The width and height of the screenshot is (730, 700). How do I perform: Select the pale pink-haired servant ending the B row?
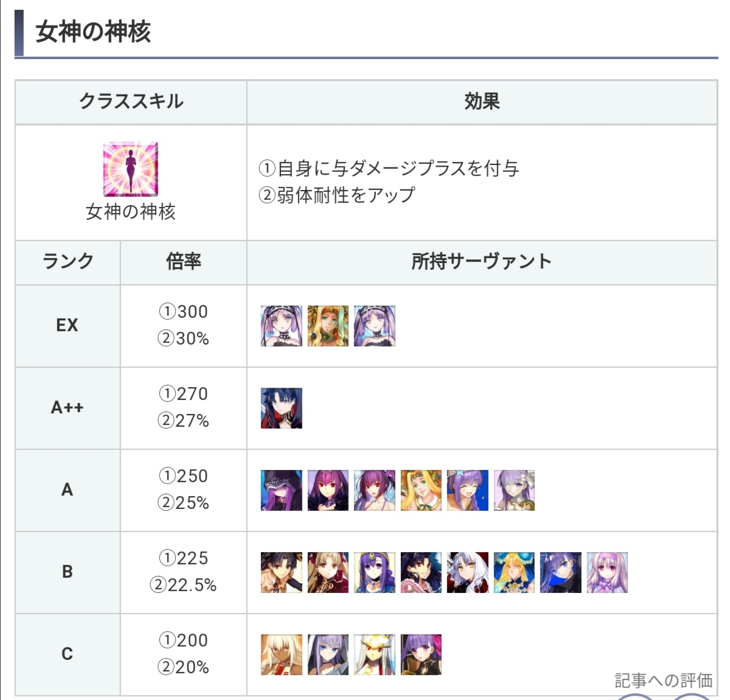pos(607,573)
